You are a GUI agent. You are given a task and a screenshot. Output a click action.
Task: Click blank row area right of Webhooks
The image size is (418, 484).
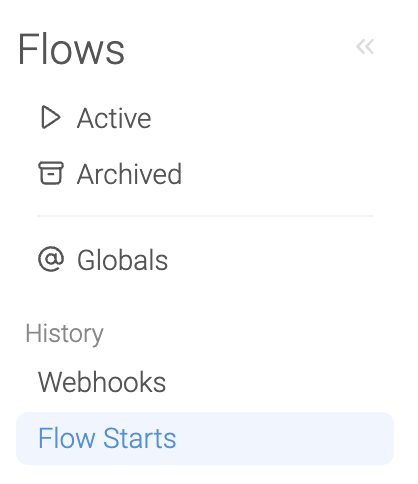click(280, 382)
